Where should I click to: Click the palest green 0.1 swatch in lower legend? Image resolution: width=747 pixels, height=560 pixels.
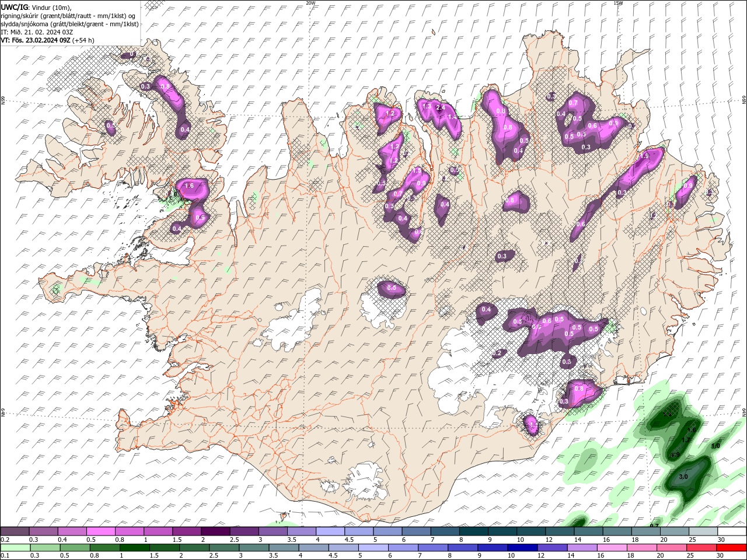pos(15,548)
